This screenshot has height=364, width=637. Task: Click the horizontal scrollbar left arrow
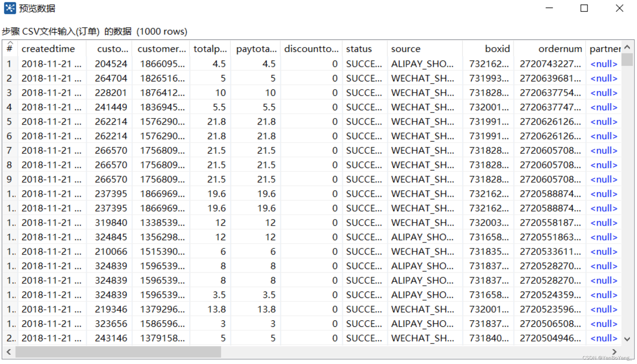tap(9, 352)
